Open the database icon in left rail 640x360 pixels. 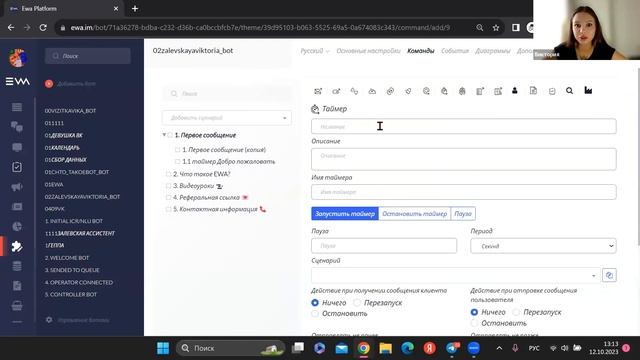[17, 266]
